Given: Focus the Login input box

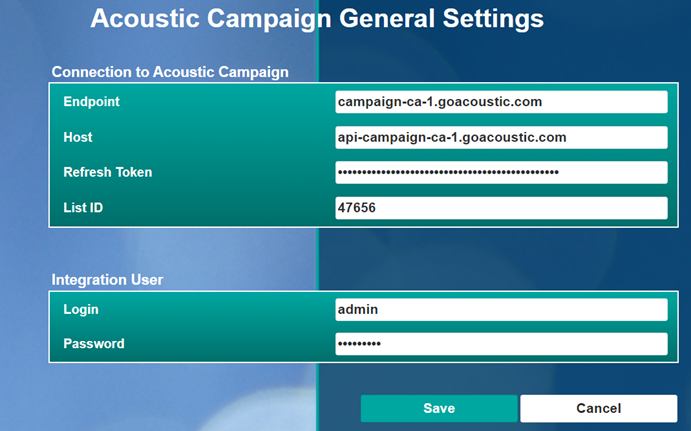Looking at the screenshot, I should (501, 310).
